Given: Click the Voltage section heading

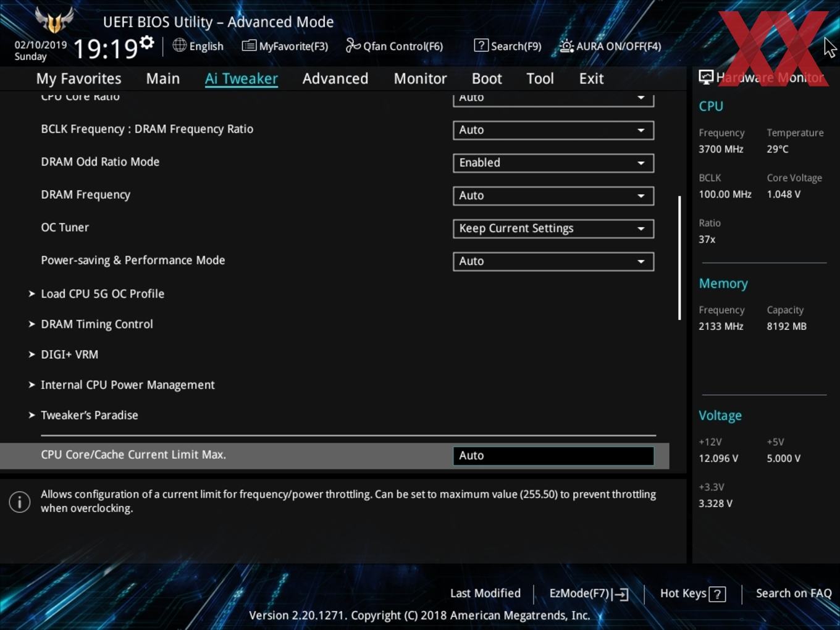Looking at the screenshot, I should coord(720,416).
